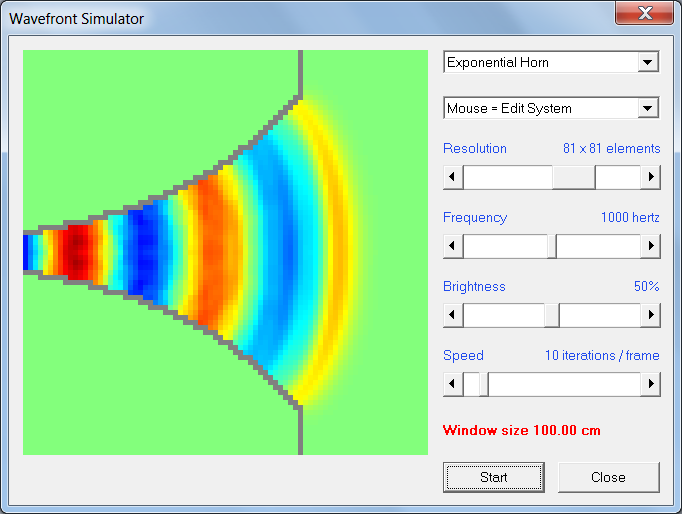Screen dimensions: 682x514
Task: Open the Mouse = Edit System dropdown
Action: (x=648, y=108)
